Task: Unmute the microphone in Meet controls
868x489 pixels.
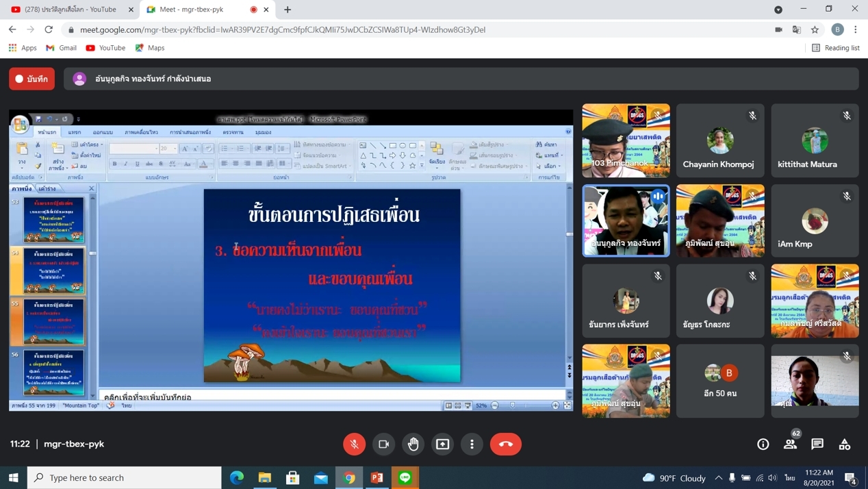Action: click(x=354, y=444)
